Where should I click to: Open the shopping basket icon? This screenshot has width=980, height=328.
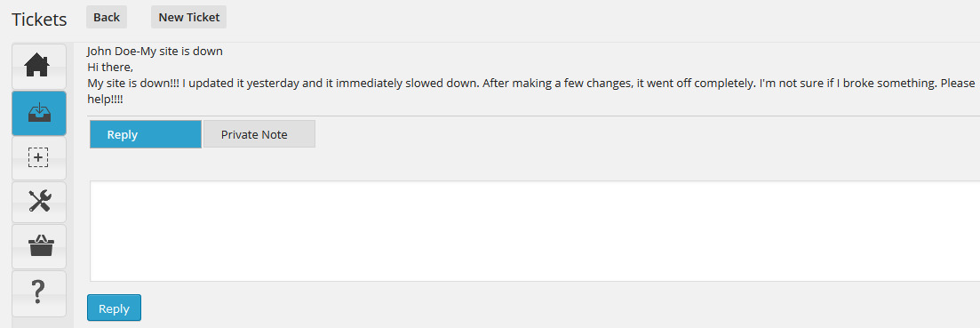pos(38,247)
